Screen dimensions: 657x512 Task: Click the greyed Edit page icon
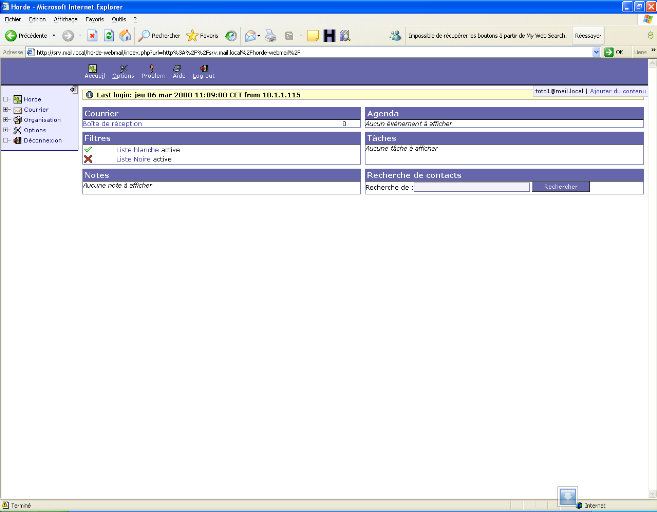point(289,36)
